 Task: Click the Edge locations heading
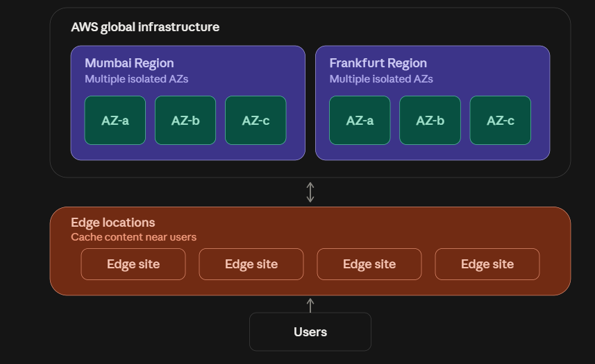point(113,223)
